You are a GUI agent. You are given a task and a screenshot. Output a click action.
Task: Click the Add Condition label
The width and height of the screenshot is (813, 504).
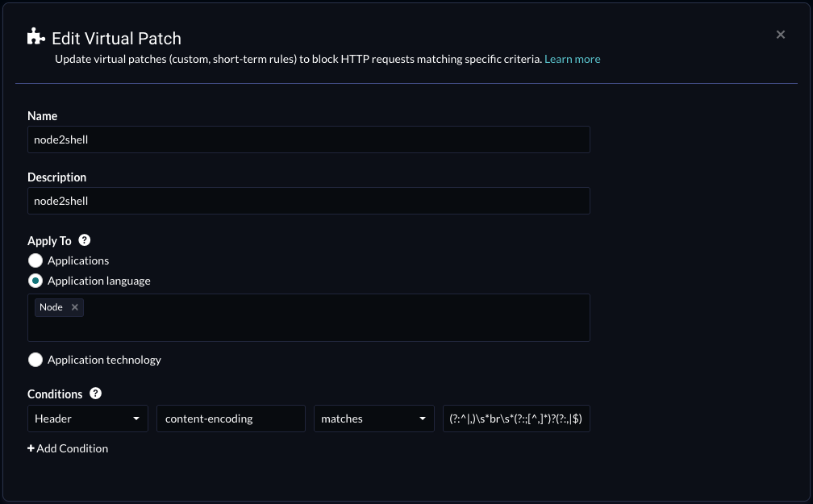click(x=72, y=448)
